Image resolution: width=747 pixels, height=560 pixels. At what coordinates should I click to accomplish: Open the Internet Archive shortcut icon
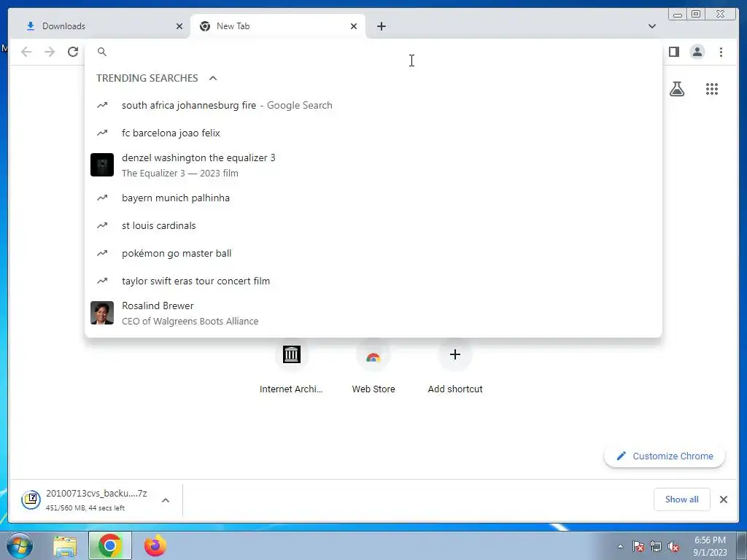[292, 354]
